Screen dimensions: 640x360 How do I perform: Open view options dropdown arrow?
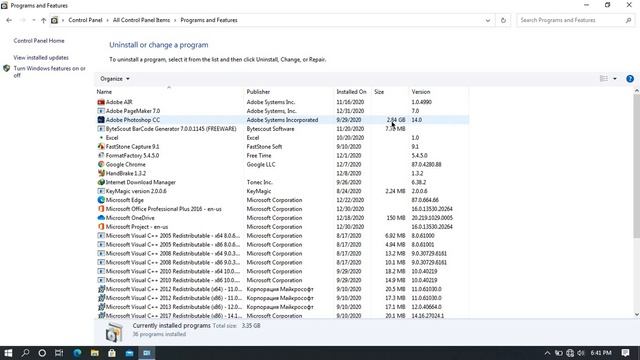[x=615, y=79]
